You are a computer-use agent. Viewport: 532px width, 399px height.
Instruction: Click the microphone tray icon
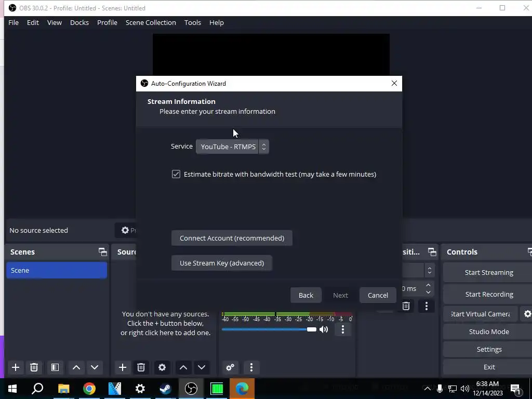(440, 389)
